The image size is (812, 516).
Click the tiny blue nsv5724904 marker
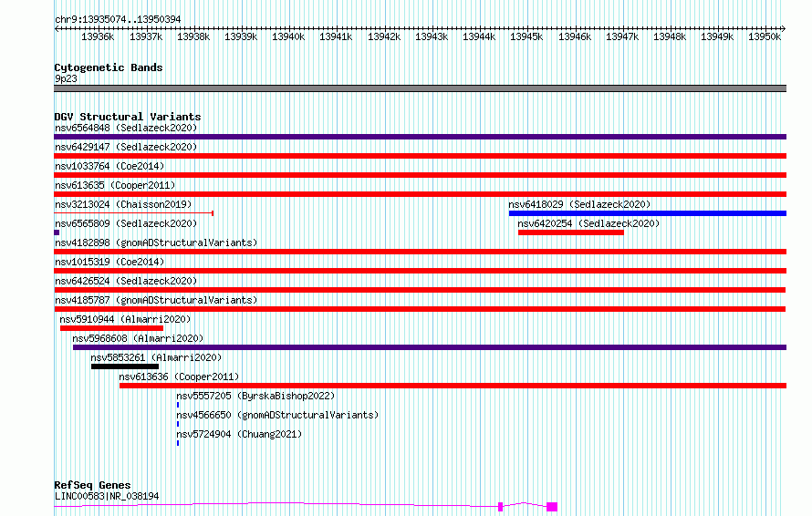point(178,443)
